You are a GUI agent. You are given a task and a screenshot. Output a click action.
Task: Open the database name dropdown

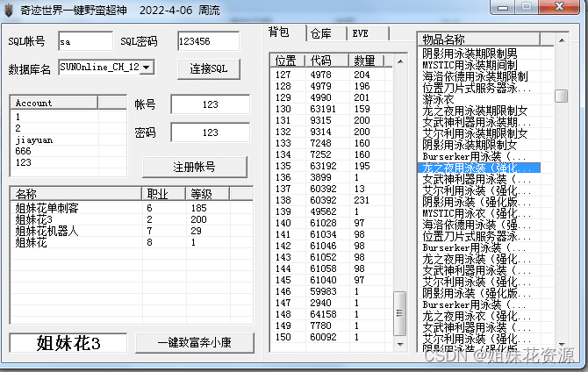pyautogui.click(x=147, y=67)
